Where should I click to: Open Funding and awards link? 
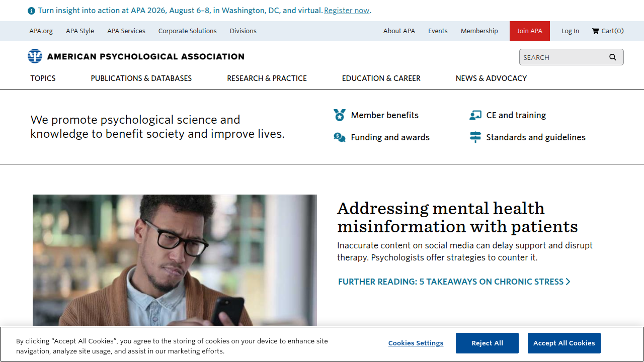tap(390, 137)
